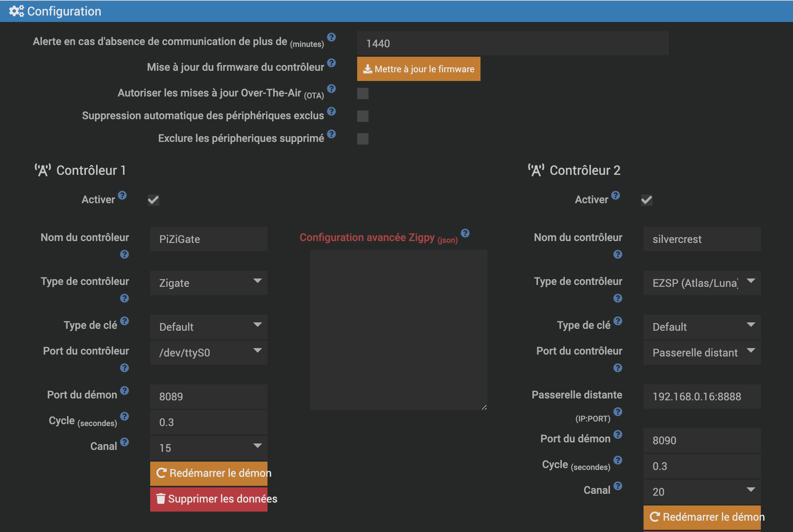
Task: Click help icon beside firmware update label
Action: (331, 63)
